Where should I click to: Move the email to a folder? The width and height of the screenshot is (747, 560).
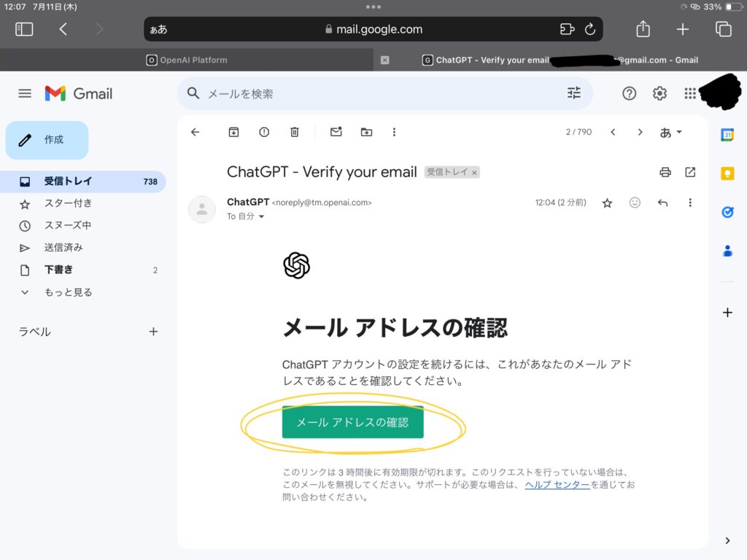tap(366, 132)
